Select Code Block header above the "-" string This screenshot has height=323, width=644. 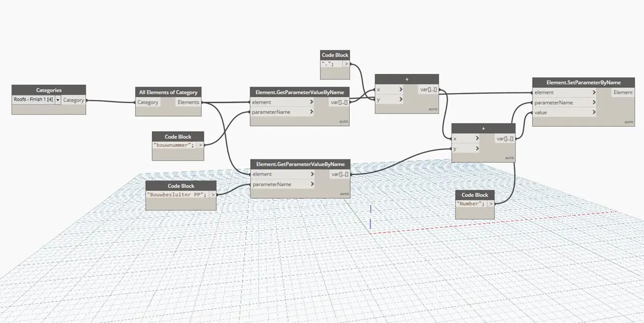tap(335, 55)
